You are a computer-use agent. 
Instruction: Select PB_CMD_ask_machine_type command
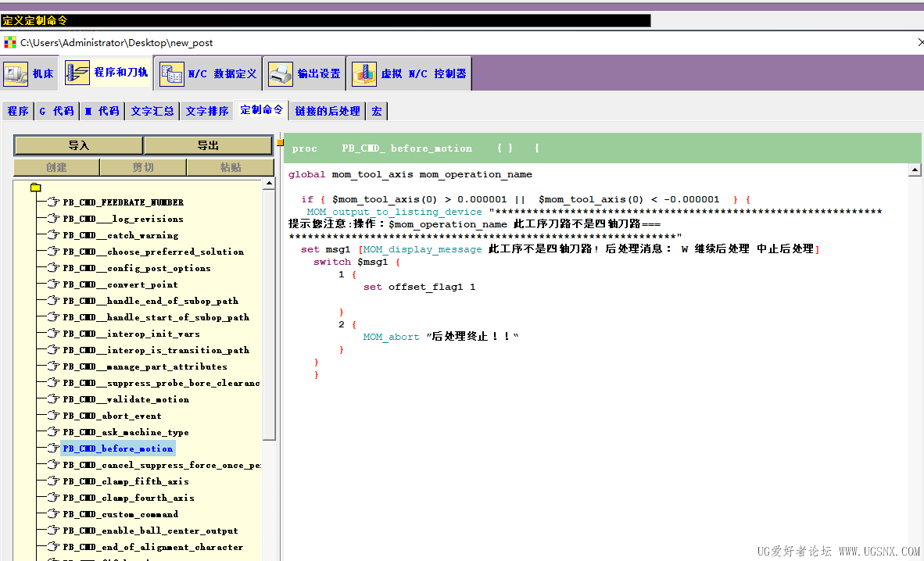pyautogui.click(x=126, y=432)
